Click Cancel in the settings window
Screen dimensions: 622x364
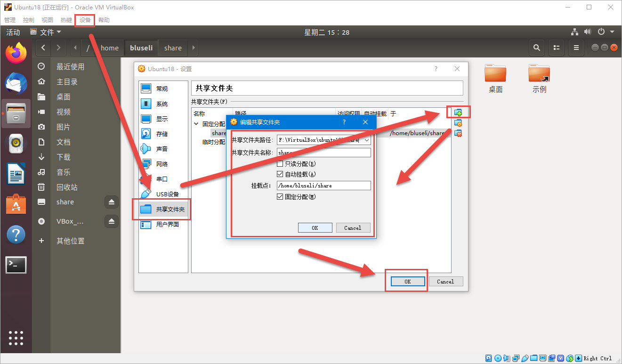pyautogui.click(x=445, y=281)
